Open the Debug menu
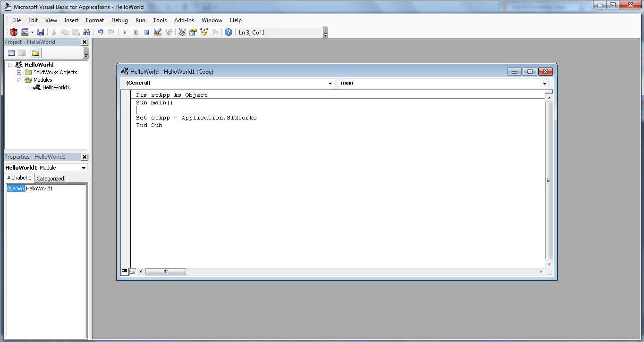Viewport: 644px width, 342px height. pyautogui.click(x=119, y=20)
